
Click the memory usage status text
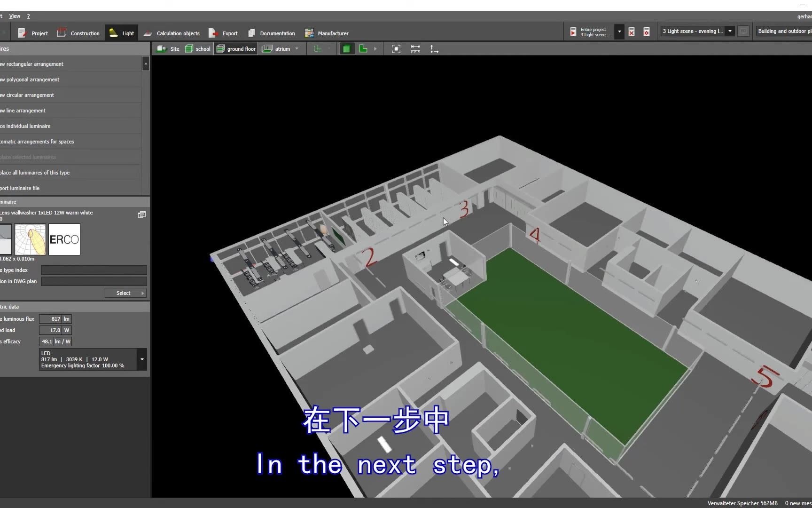pos(742,503)
